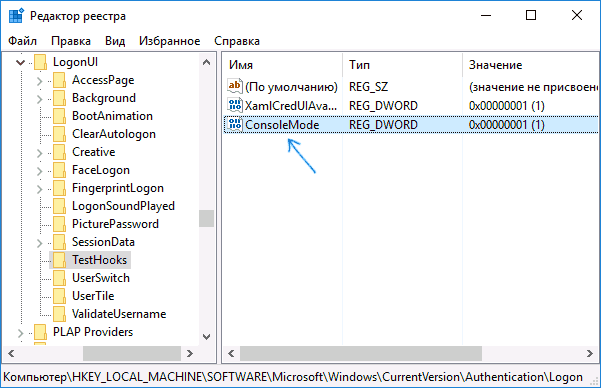Select the ConsoleMode value name
This screenshot has height=388, width=601.
(282, 125)
